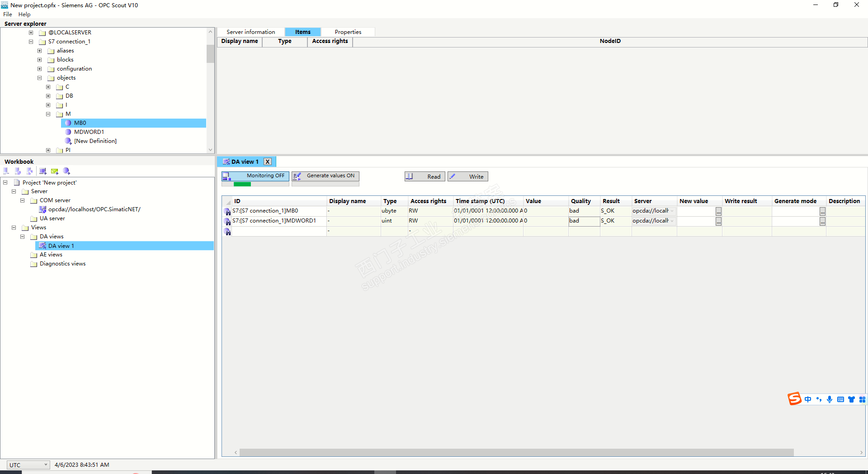The image size is (868, 474).
Task: Open Generate mode editor for the MB0 row
Action: [x=822, y=211]
